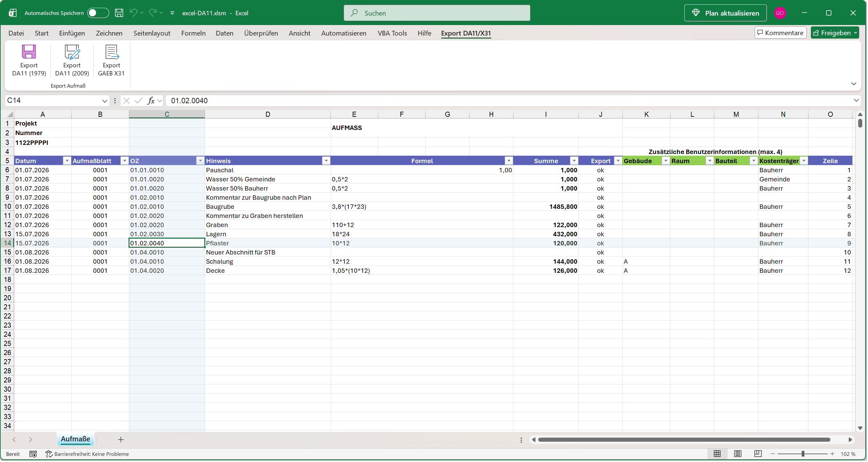Click the zoom in plus icon

point(832,454)
